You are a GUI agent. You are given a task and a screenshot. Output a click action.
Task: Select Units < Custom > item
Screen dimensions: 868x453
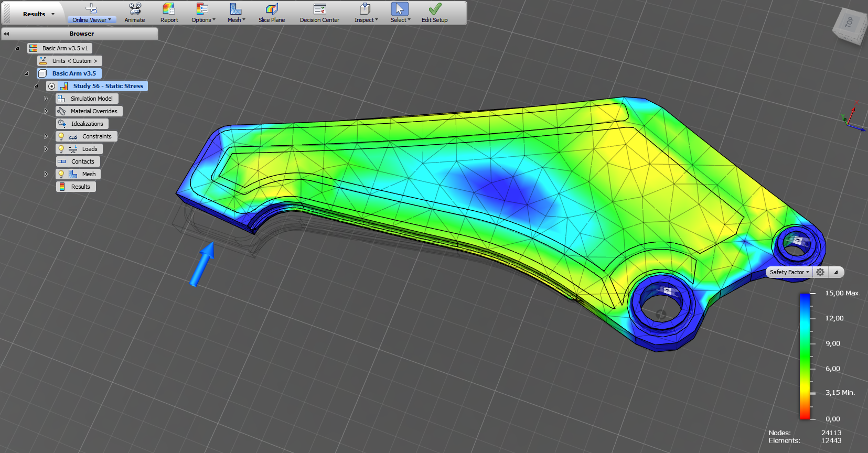(x=70, y=61)
